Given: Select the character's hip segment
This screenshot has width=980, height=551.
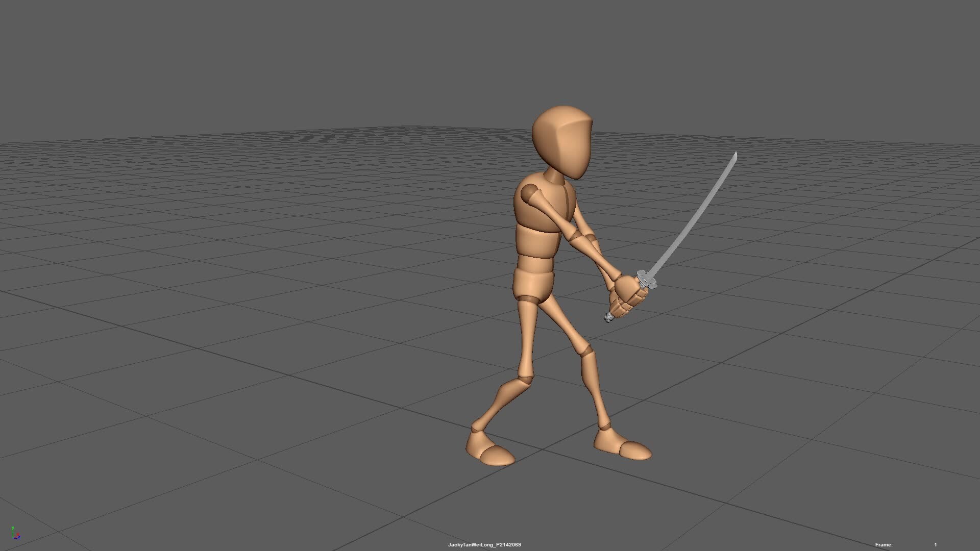Looking at the screenshot, I should 533,283.
